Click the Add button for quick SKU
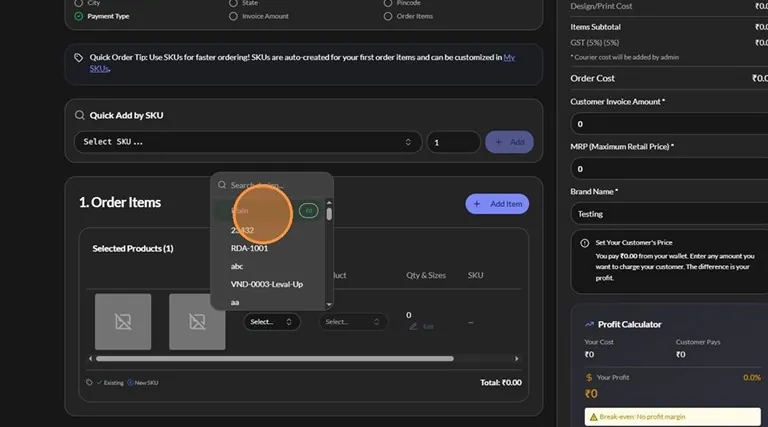768x427 pixels. click(509, 142)
